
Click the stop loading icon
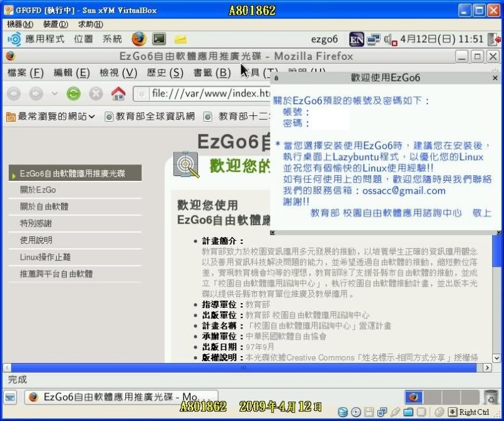click(x=96, y=94)
